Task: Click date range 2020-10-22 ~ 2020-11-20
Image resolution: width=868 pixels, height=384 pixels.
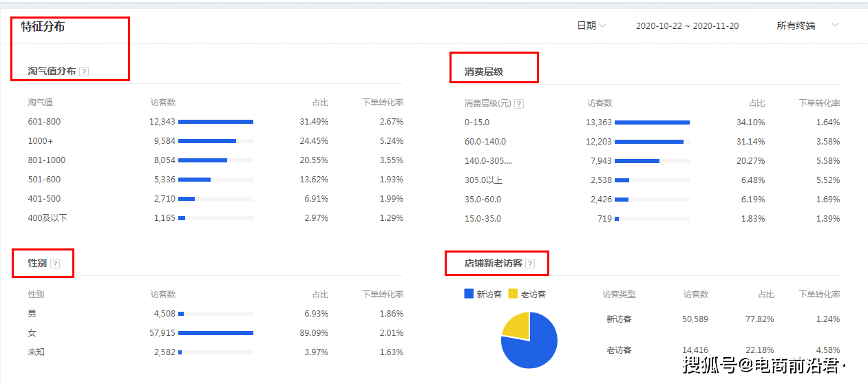Action: pos(687,25)
